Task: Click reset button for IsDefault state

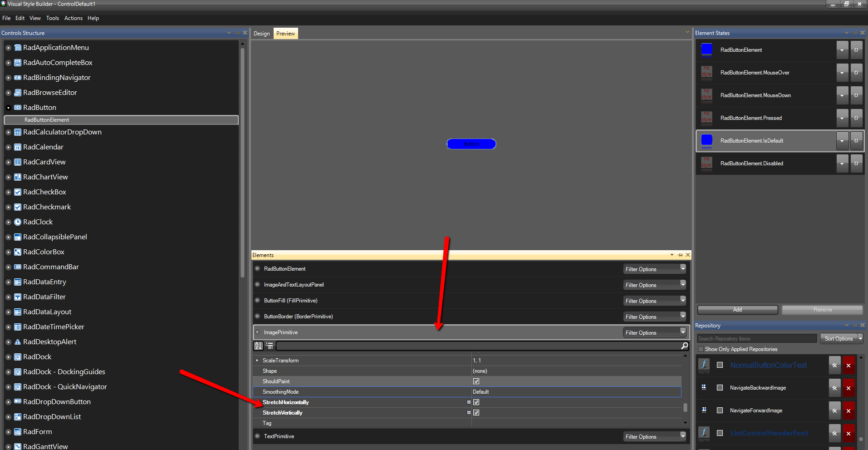Action: 856,141
